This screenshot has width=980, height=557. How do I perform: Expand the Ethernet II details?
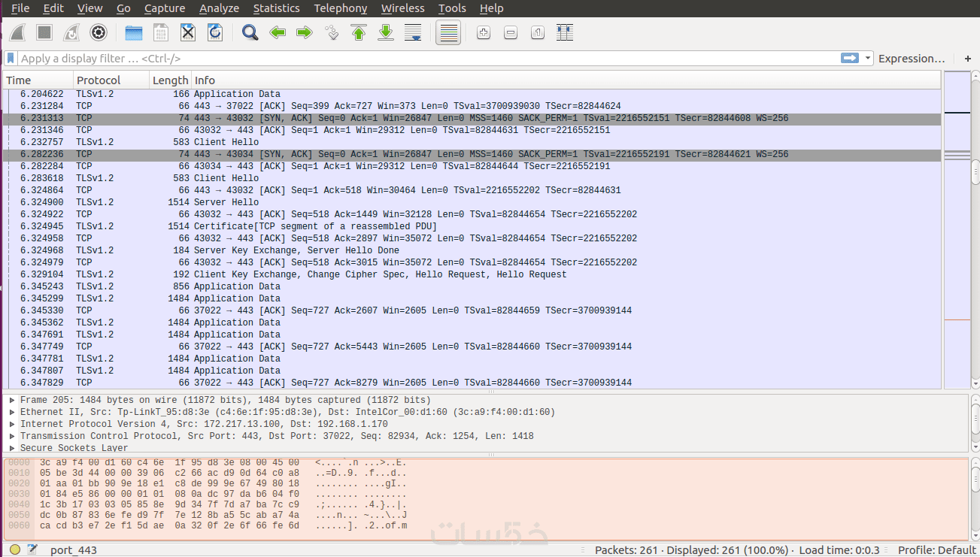pyautogui.click(x=12, y=413)
